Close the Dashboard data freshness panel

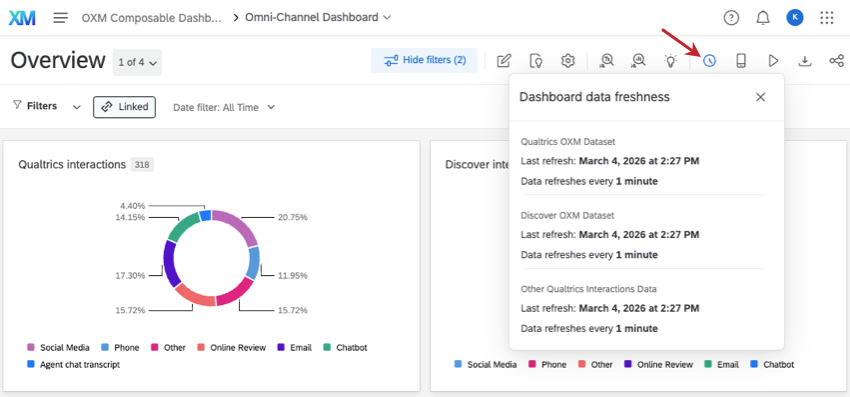coord(761,97)
